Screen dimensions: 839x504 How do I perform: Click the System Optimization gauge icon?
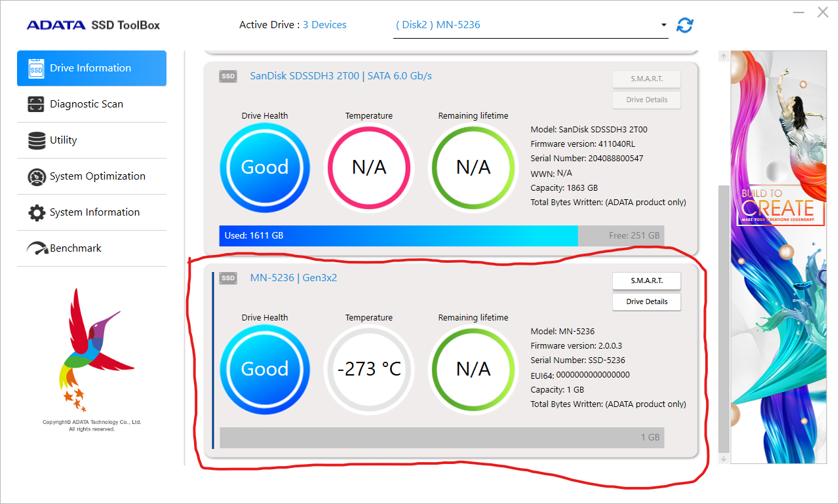pos(36,176)
